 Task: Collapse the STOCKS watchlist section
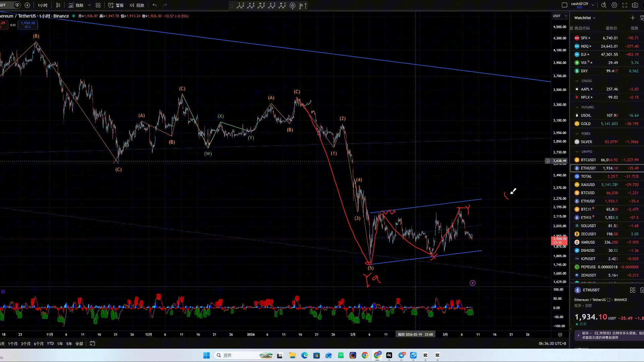pyautogui.click(x=577, y=81)
